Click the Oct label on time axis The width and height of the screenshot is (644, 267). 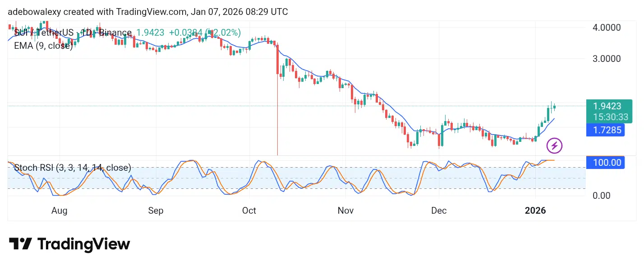pyautogui.click(x=249, y=211)
